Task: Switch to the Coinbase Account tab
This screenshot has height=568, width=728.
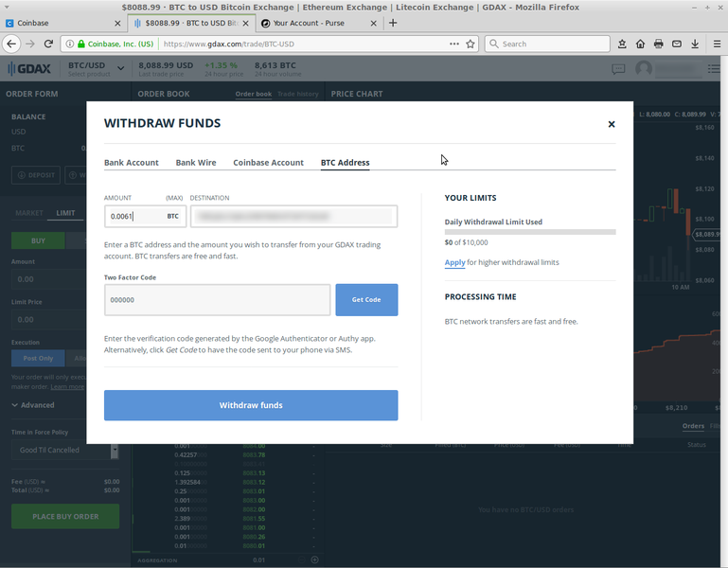Action: coord(268,163)
